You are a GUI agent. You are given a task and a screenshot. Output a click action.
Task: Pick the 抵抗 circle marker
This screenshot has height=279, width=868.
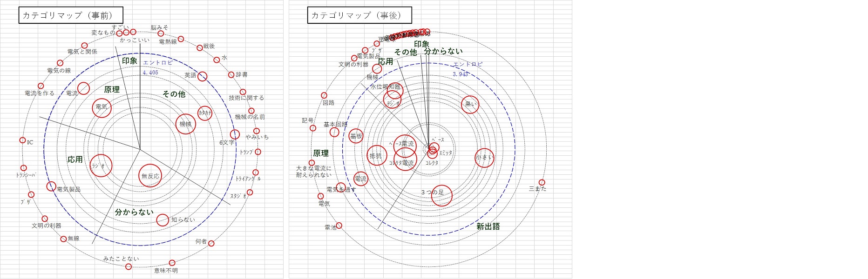(376, 156)
